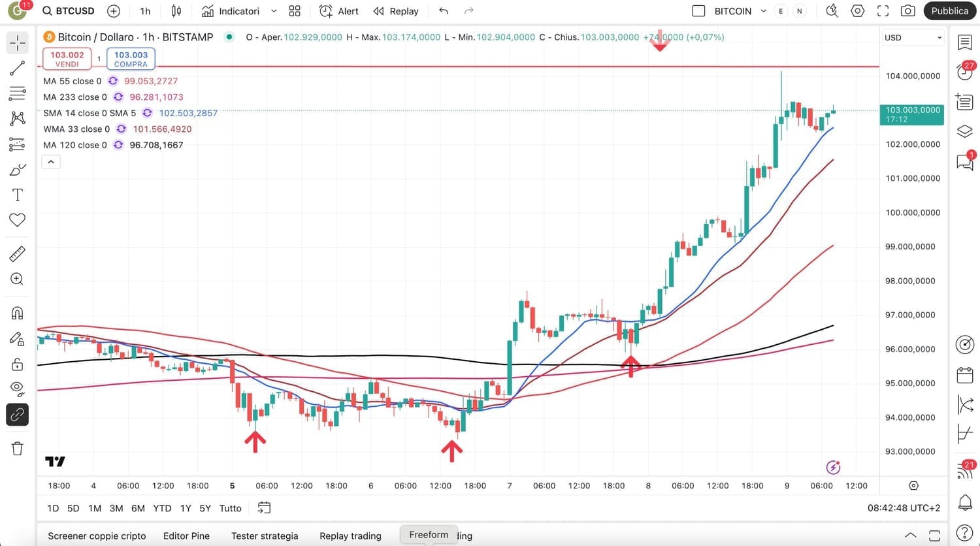Open the BITCOIN layout name dropdown
Image resolution: width=980 pixels, height=546 pixels.
763,11
